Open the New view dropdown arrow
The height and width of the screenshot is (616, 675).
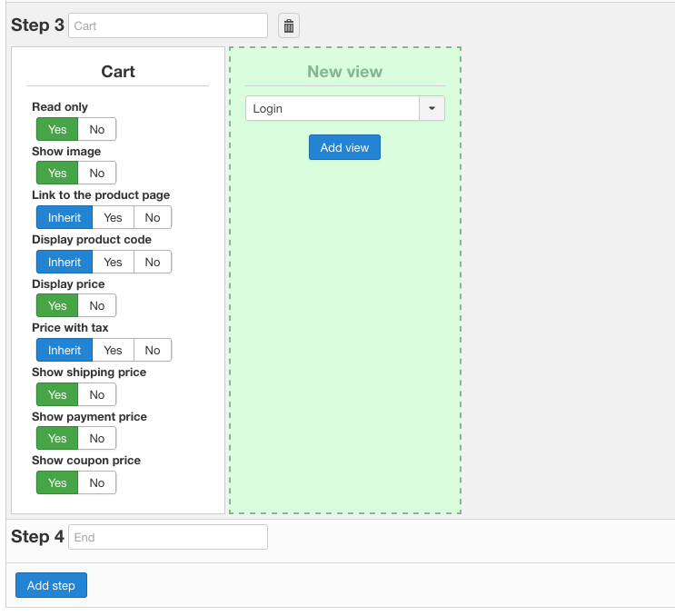432,108
